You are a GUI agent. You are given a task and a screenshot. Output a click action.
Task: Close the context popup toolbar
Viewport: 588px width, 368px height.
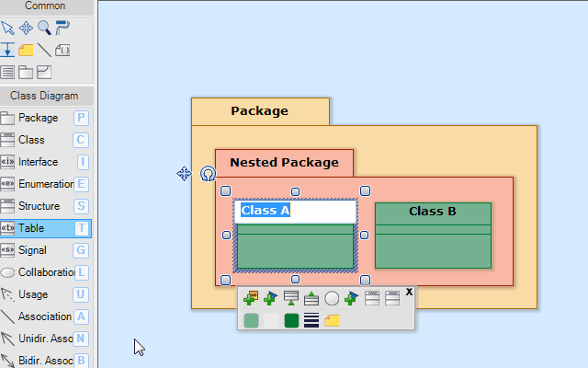[409, 292]
